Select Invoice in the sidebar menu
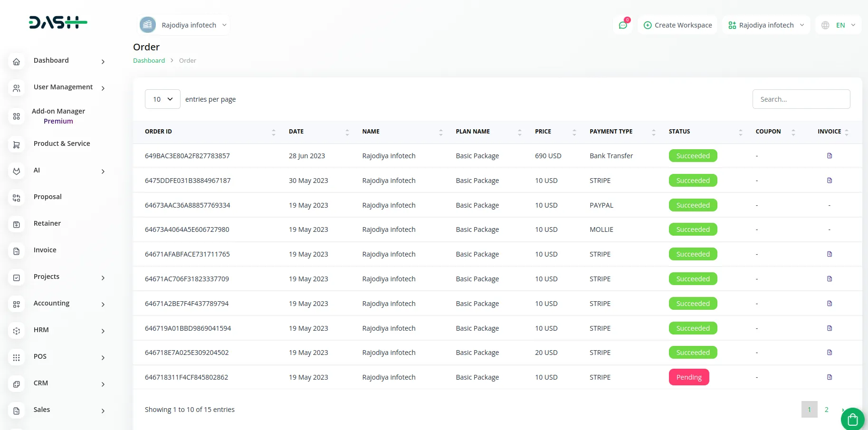Screen dimensions: 868x430 pyautogui.click(x=45, y=250)
